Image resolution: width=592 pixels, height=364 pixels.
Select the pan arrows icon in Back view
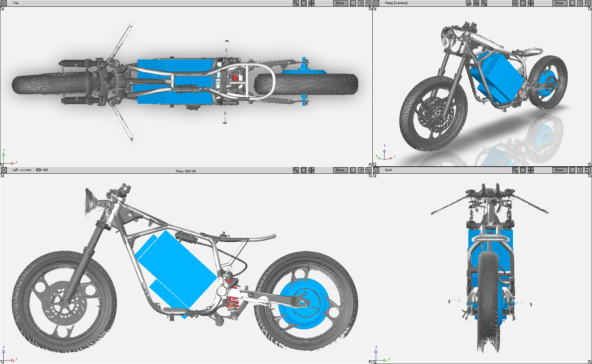pyautogui.click(x=531, y=170)
